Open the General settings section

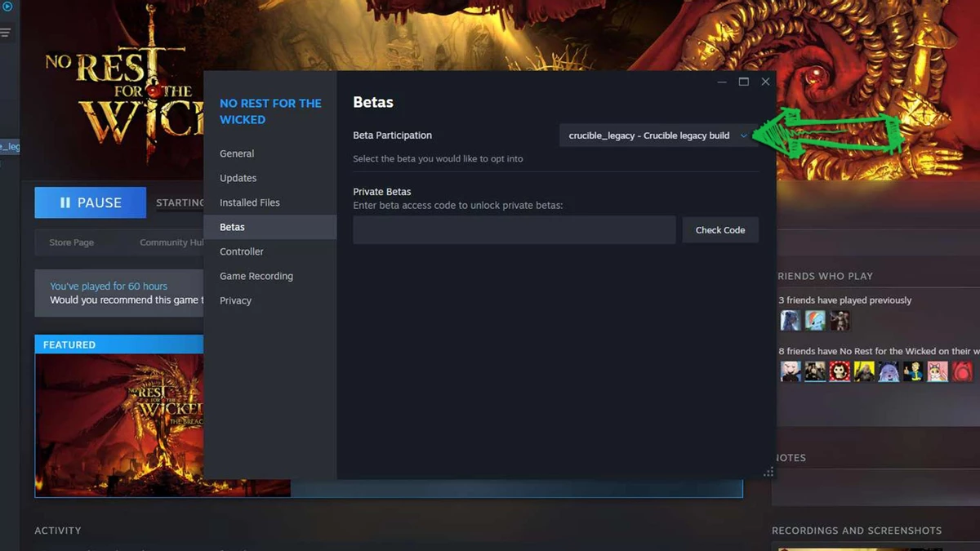tap(237, 153)
